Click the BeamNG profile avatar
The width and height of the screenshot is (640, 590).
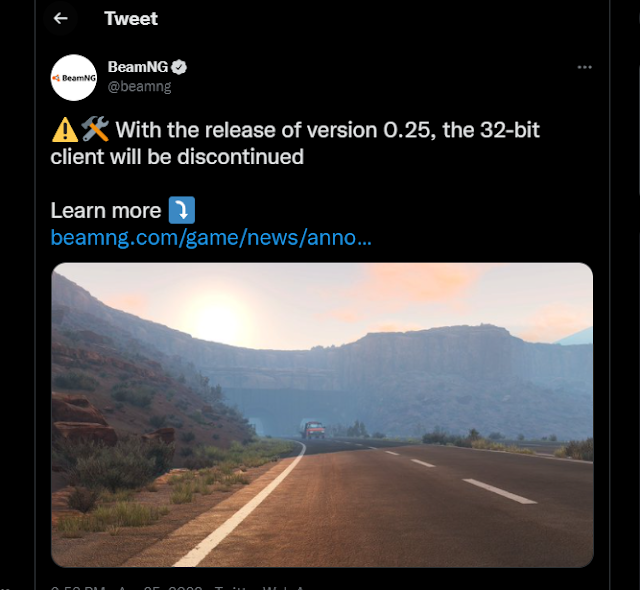(74, 76)
